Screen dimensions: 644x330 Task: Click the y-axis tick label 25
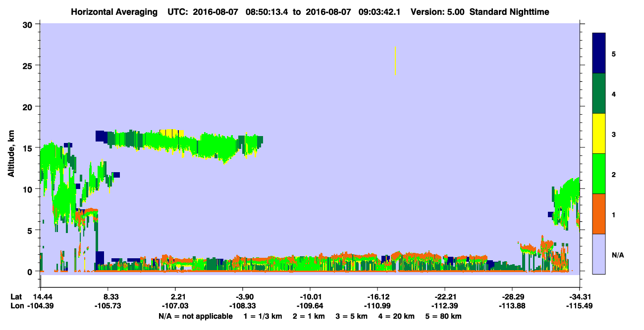(29, 65)
